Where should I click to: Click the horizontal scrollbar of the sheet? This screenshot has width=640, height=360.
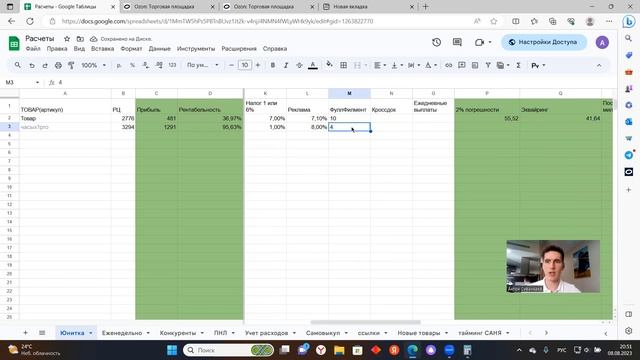[365, 322]
